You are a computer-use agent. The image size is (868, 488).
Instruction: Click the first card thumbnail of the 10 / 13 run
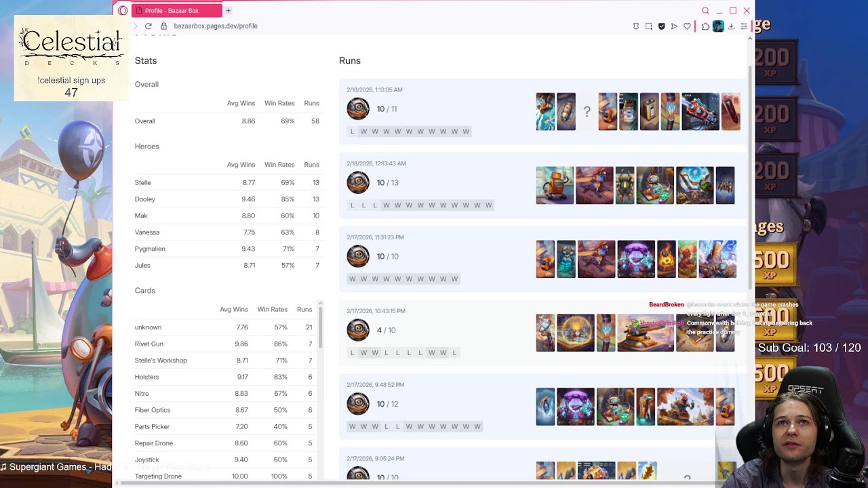tap(555, 186)
